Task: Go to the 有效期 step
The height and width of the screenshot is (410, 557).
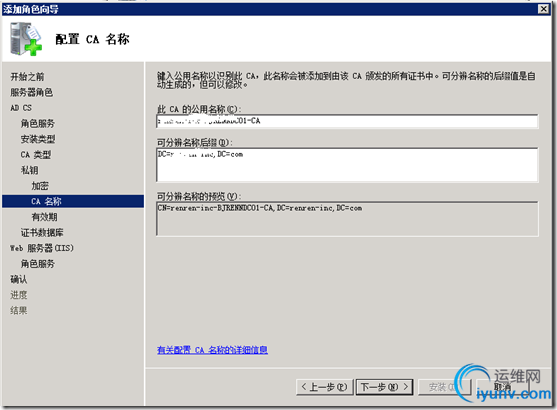Action: [x=44, y=217]
